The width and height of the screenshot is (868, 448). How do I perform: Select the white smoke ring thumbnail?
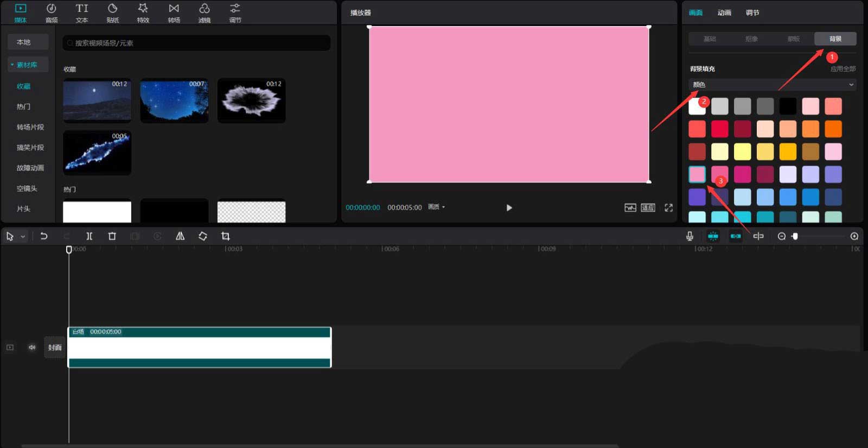(251, 100)
